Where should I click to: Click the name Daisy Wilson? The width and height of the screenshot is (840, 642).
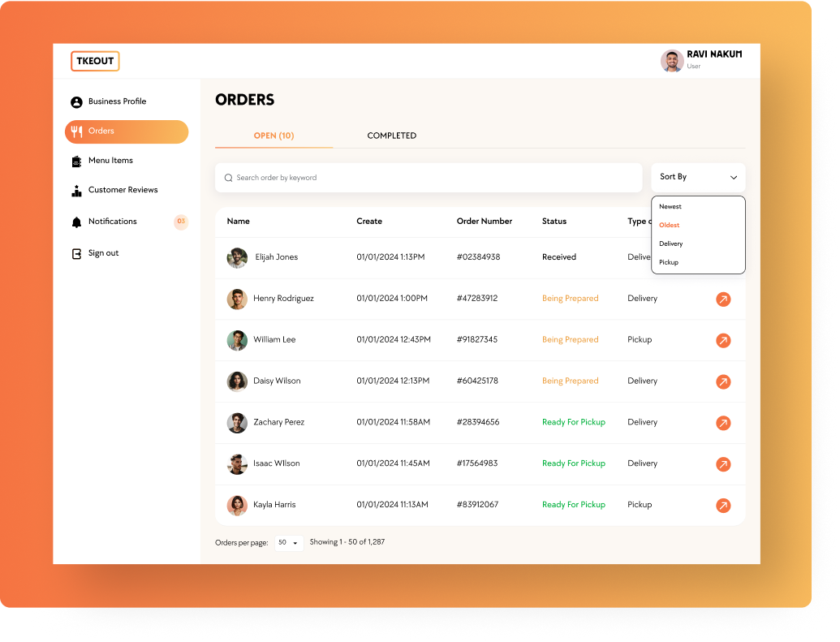[277, 381]
